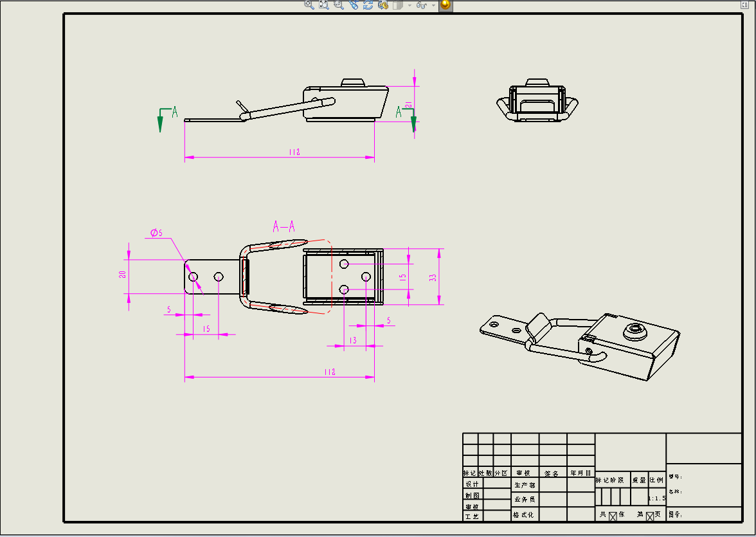This screenshot has height=537, width=756.
Task: Click the 处数 header cell
Action: click(x=485, y=473)
